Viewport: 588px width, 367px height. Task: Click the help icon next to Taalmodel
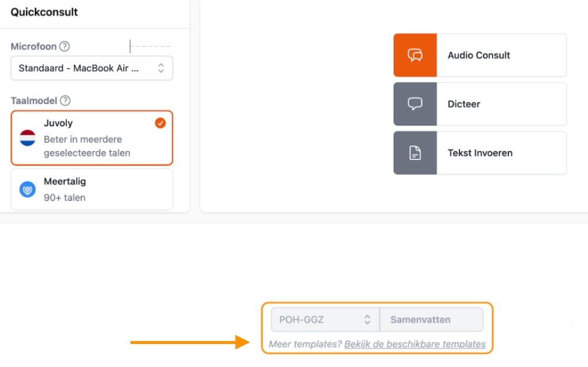click(x=66, y=101)
